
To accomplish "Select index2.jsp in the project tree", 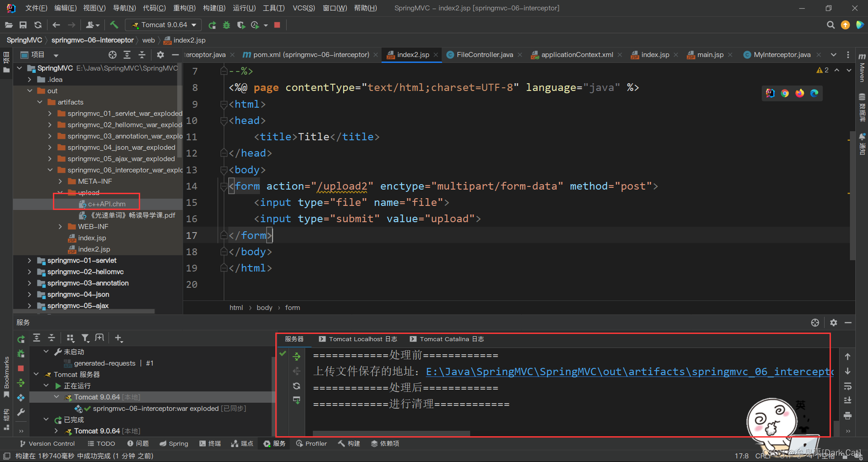I will (x=94, y=249).
